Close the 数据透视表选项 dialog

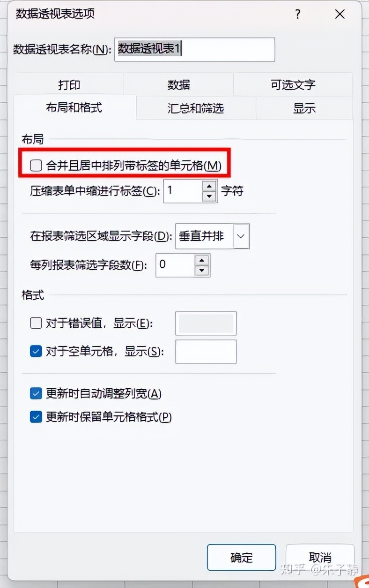click(340, 15)
